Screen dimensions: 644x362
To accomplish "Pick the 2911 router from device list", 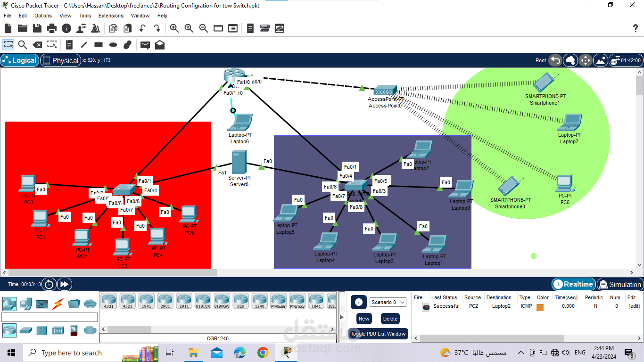I will click(x=184, y=301).
